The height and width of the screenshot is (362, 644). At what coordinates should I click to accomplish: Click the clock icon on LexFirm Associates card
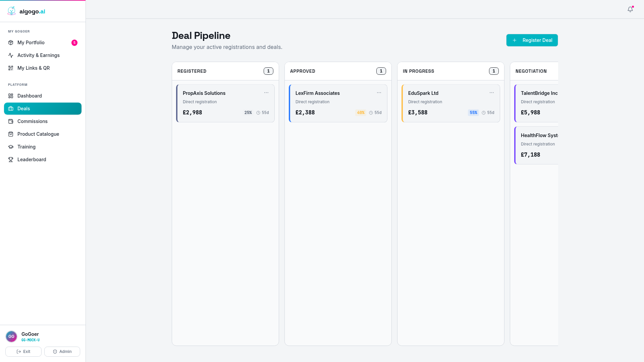pos(371,113)
